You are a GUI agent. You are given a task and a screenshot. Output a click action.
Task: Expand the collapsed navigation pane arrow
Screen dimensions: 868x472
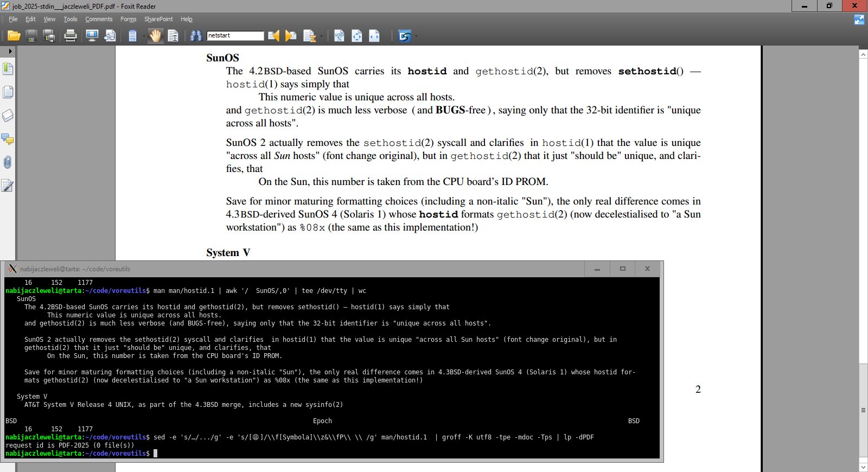(x=10, y=51)
